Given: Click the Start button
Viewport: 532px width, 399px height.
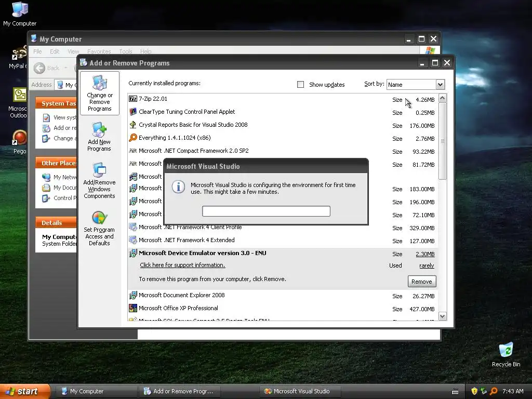Looking at the screenshot, I should point(25,391).
